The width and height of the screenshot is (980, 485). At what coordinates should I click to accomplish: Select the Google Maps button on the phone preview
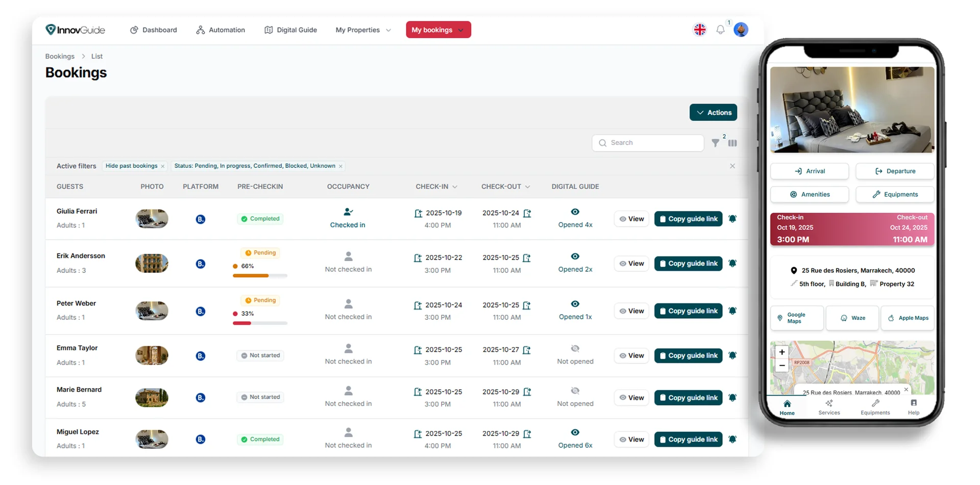tap(796, 318)
